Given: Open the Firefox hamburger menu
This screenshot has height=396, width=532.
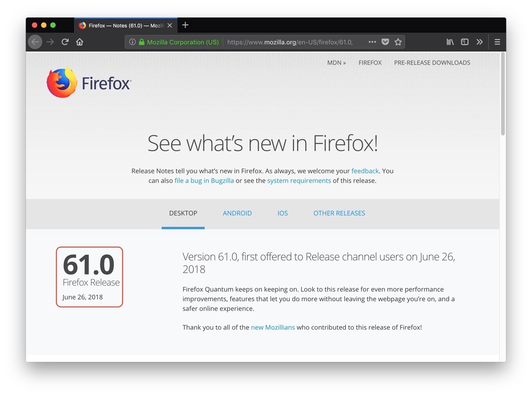Looking at the screenshot, I should [497, 42].
